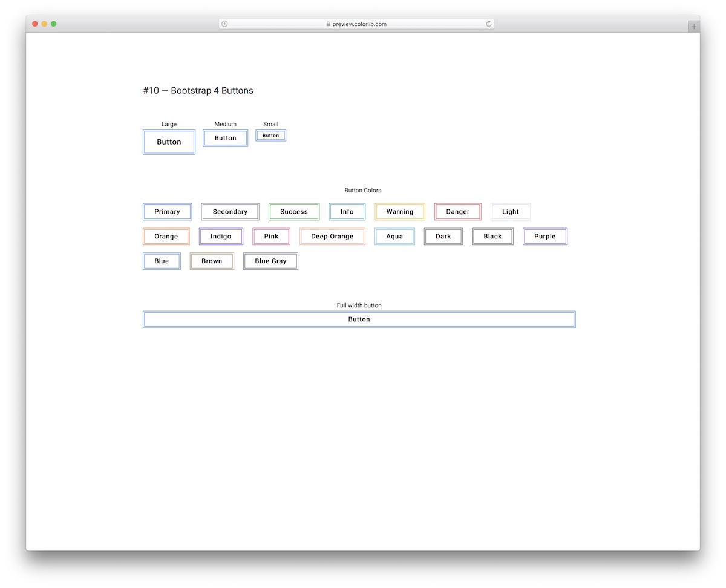Viewport: 726px width, 588px height.
Task: Click the Large Button
Action: click(169, 142)
